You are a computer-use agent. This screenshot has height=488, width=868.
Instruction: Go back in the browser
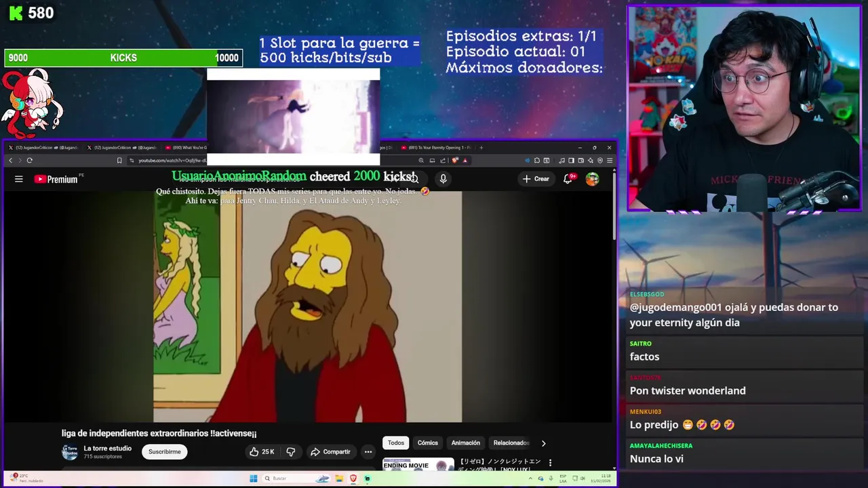tap(10, 161)
